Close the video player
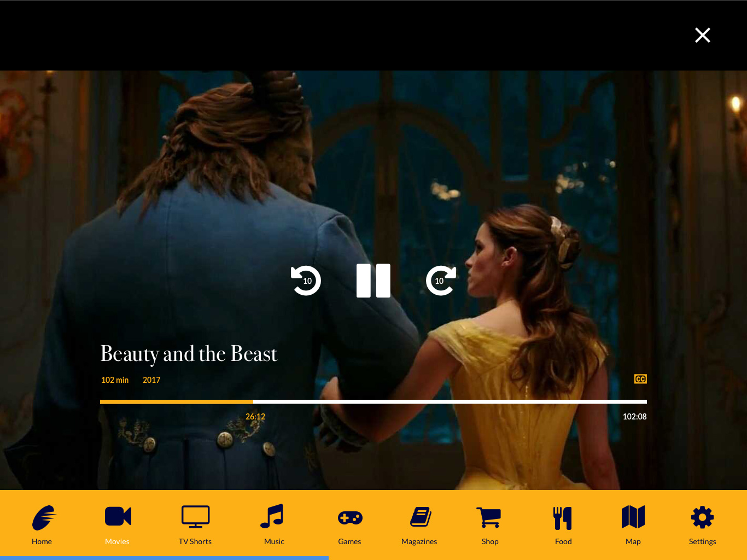 click(703, 35)
